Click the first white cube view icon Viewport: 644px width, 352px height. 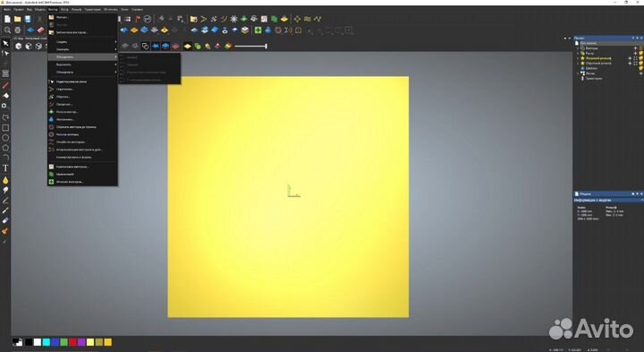pyautogui.click(x=19, y=46)
